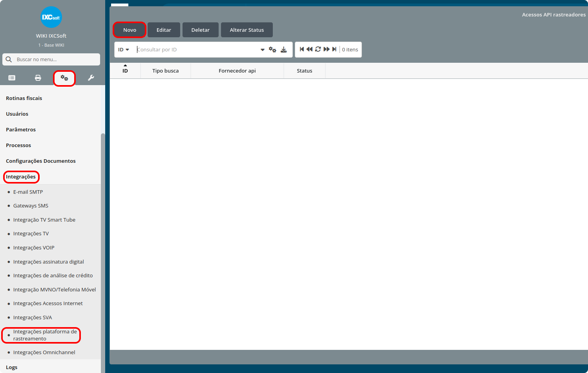The height and width of the screenshot is (373, 588).
Task: Click the 0 itens counter
Action: pos(350,50)
